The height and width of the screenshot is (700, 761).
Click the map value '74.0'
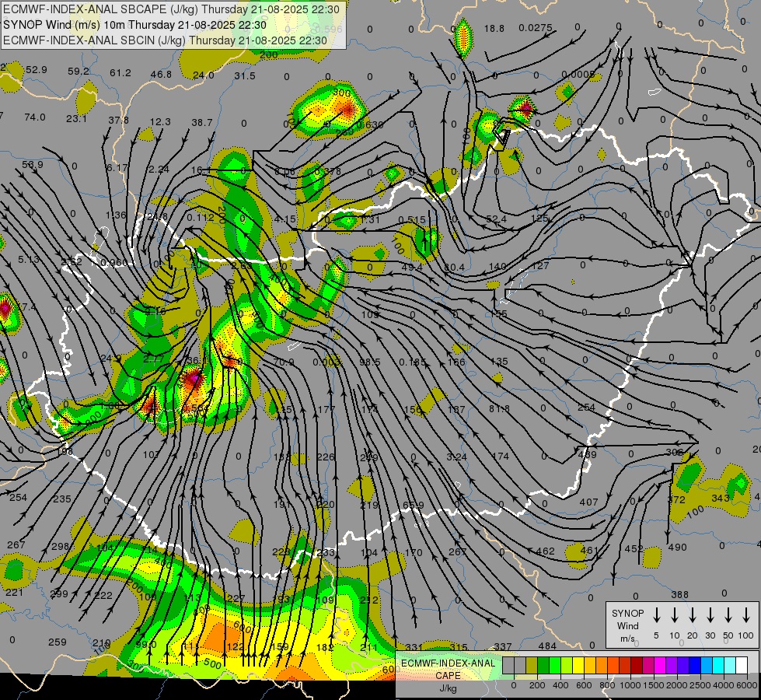point(34,117)
